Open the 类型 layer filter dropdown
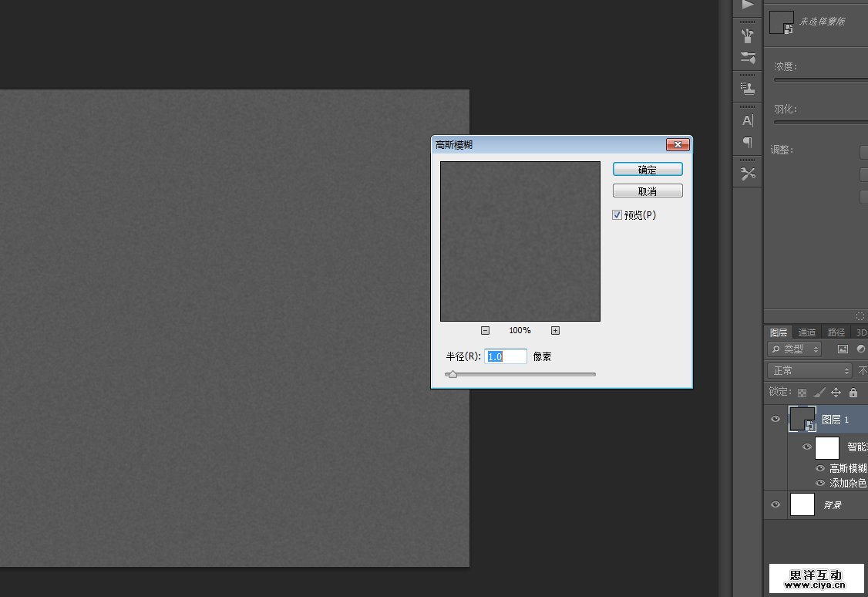Screen dimensions: 868x597 tap(794, 349)
